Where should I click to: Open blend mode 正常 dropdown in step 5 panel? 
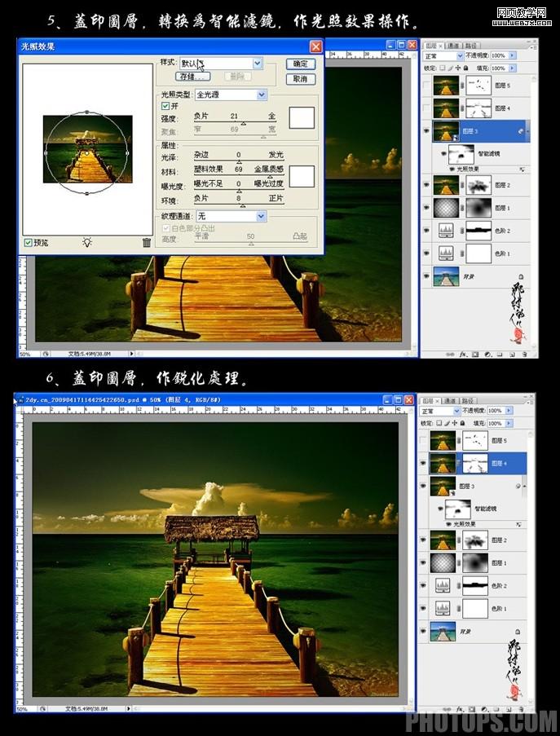pos(460,56)
